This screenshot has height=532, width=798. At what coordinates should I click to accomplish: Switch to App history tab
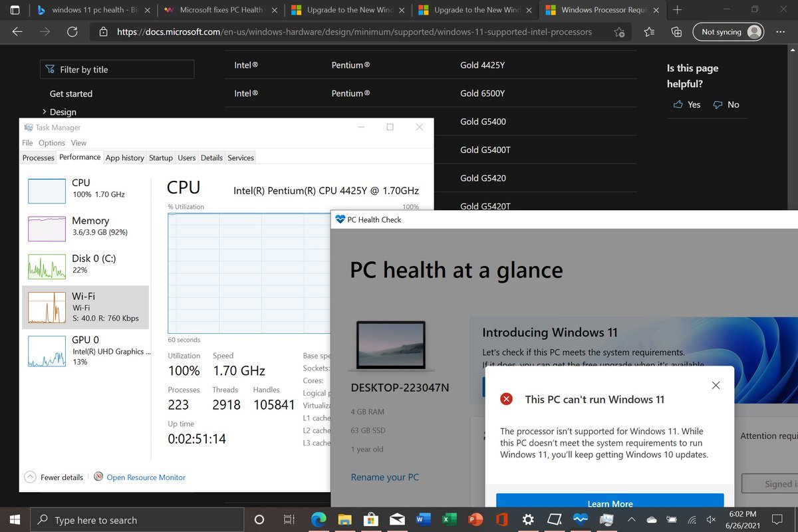[125, 158]
